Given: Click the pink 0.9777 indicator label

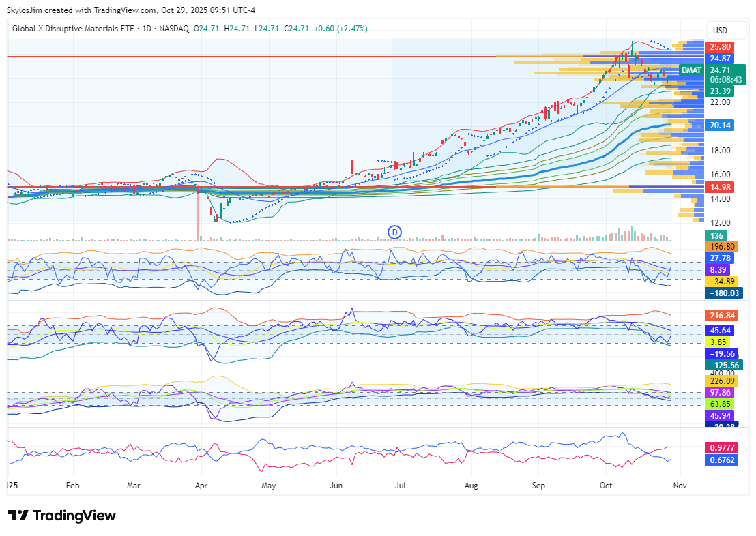Looking at the screenshot, I should 722,447.
